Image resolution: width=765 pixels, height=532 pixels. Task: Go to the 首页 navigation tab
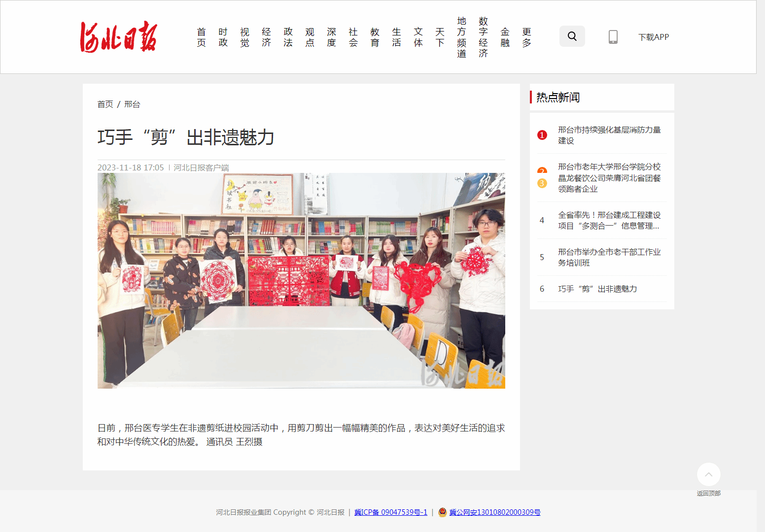pos(201,37)
